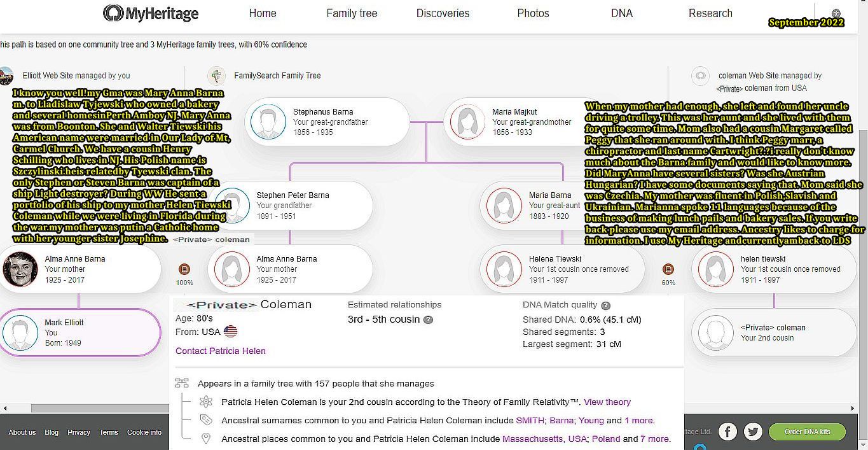This screenshot has width=868, height=450.
Task: Open the Privacy footer link
Action: pos(79,432)
